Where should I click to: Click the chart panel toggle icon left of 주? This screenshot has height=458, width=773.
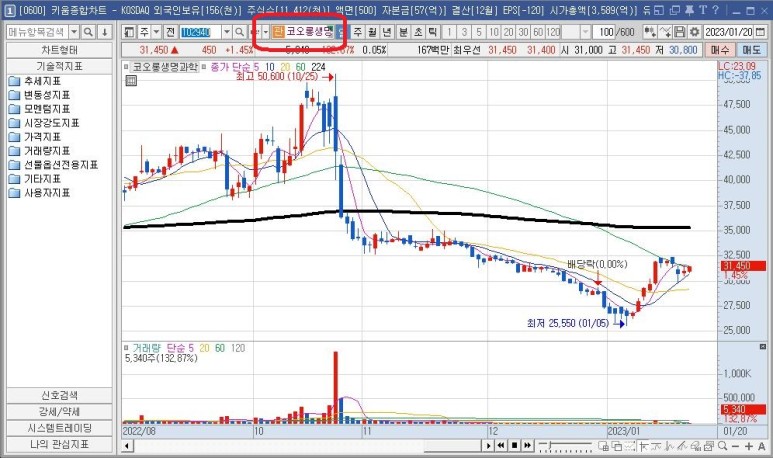(x=129, y=32)
